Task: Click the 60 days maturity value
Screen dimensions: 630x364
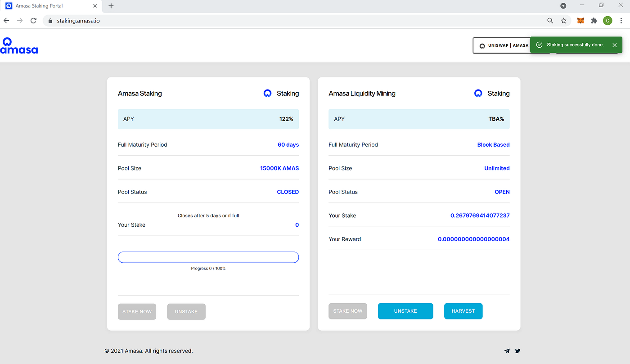Action: point(288,145)
